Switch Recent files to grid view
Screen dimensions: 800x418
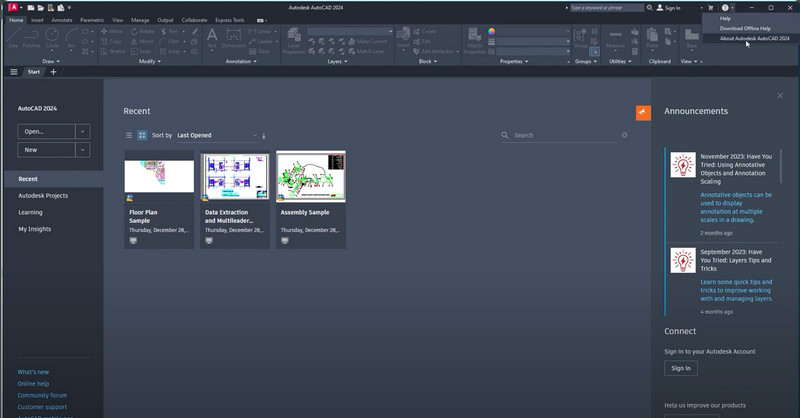(x=142, y=135)
